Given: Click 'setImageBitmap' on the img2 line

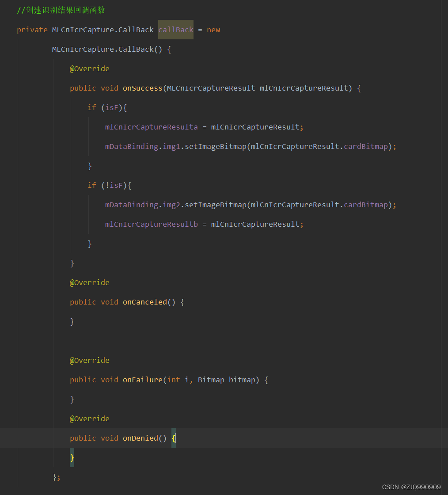Looking at the screenshot, I should (x=216, y=205).
